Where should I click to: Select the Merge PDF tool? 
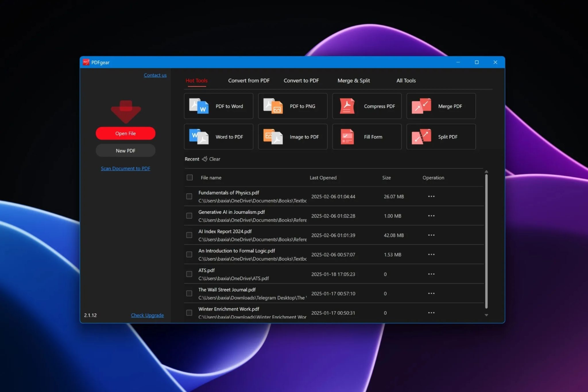(441, 106)
